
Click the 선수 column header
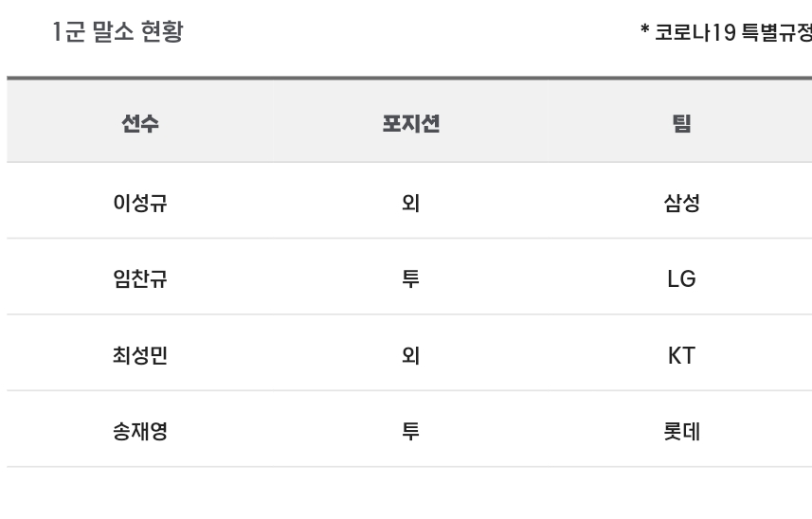coord(140,123)
